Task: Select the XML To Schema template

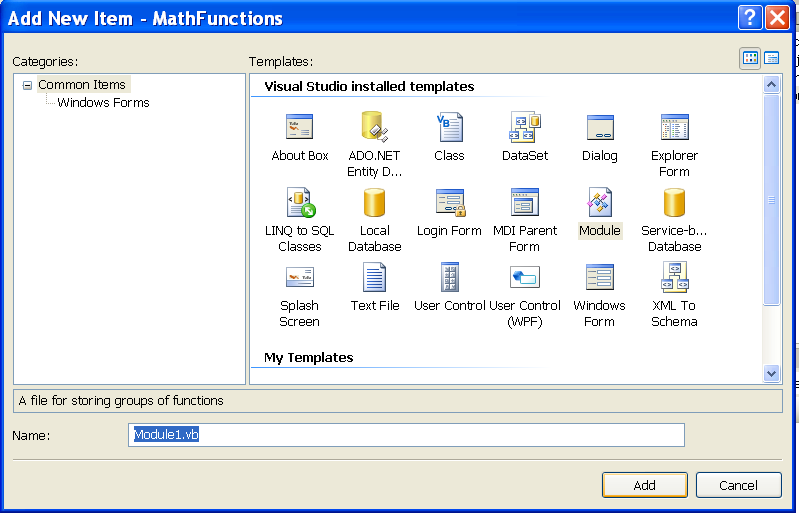Action: coord(674,277)
